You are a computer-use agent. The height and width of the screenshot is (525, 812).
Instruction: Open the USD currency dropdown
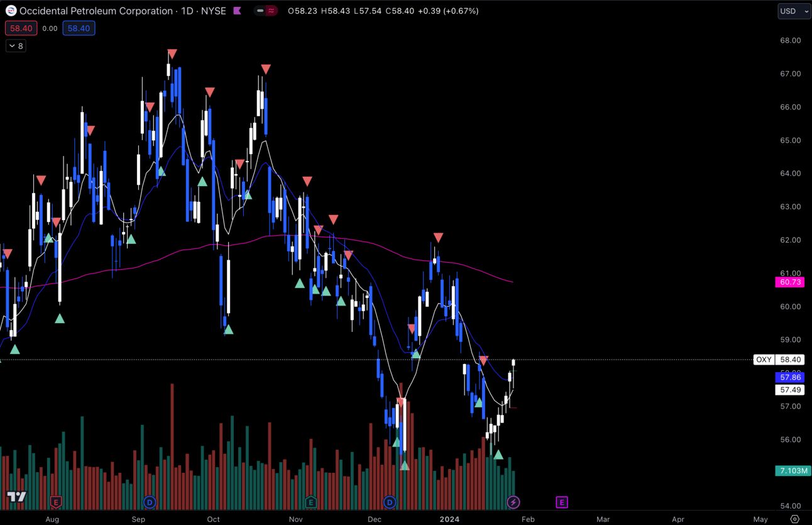pyautogui.click(x=794, y=11)
